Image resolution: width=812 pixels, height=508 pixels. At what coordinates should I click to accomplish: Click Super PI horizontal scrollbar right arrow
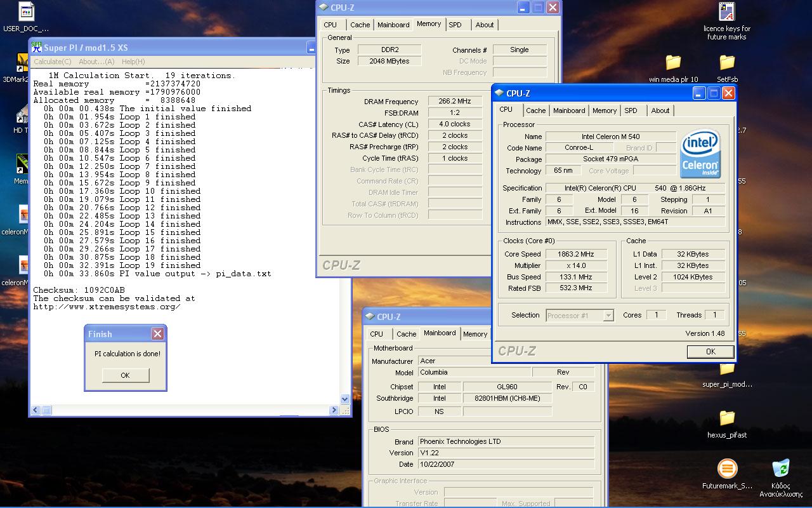334,410
